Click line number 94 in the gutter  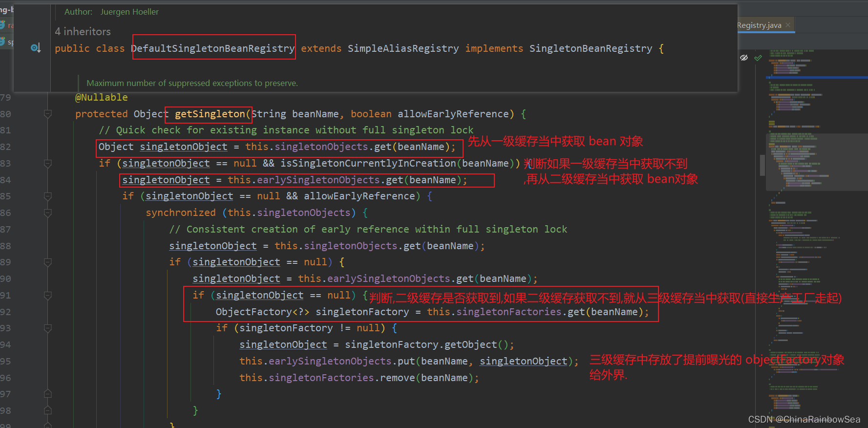point(5,344)
